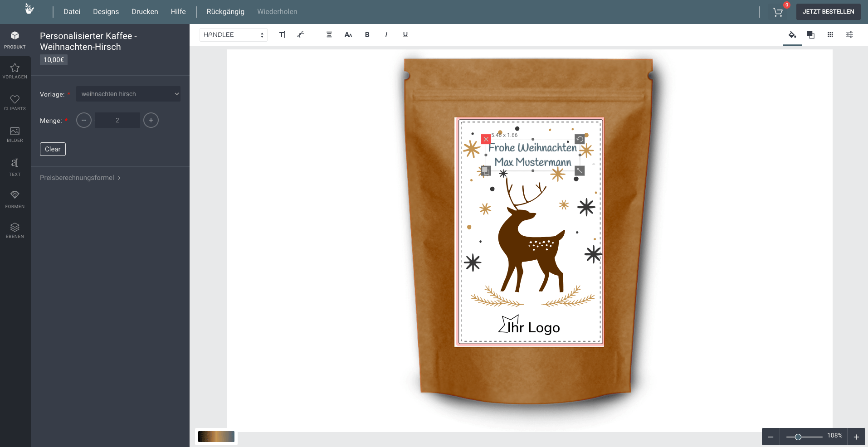Click the JETZT BESTELLEN button
Image resolution: width=868 pixels, height=447 pixels.
click(x=828, y=12)
